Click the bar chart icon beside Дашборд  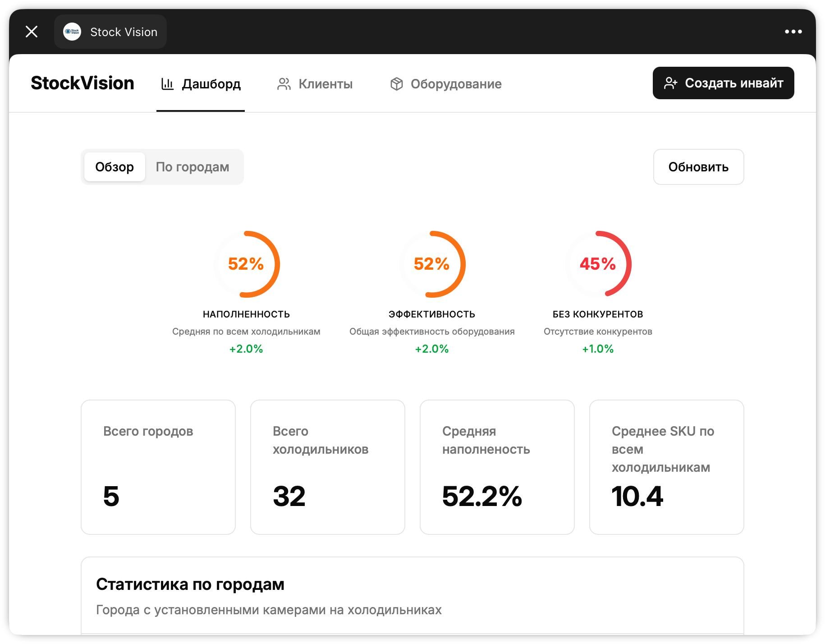pos(167,84)
